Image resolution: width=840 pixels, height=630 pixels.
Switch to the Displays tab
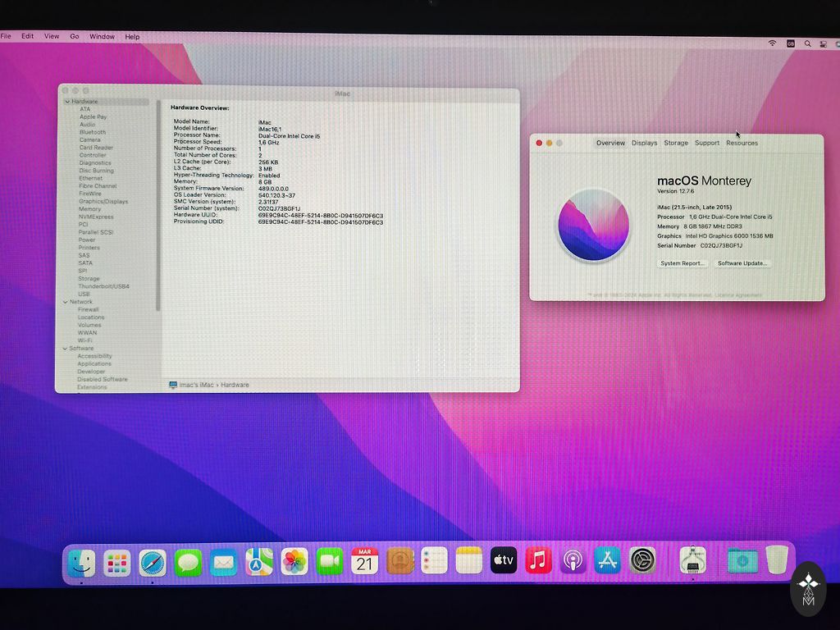pyautogui.click(x=644, y=143)
